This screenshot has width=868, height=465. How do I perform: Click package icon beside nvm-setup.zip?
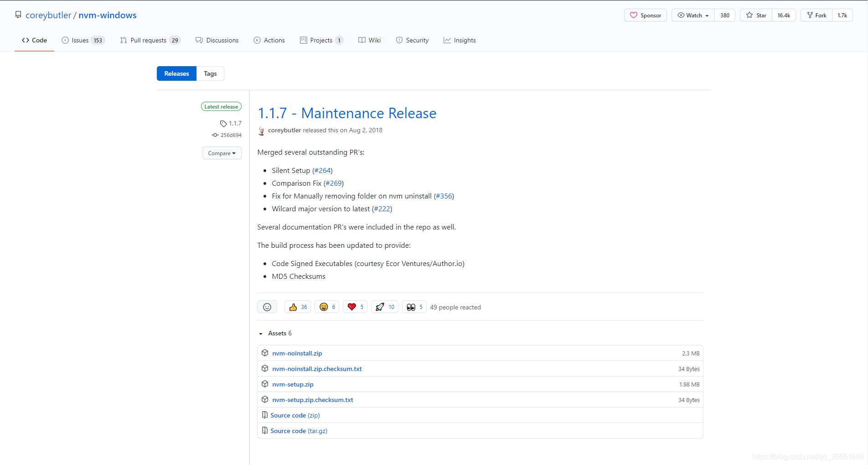(265, 384)
